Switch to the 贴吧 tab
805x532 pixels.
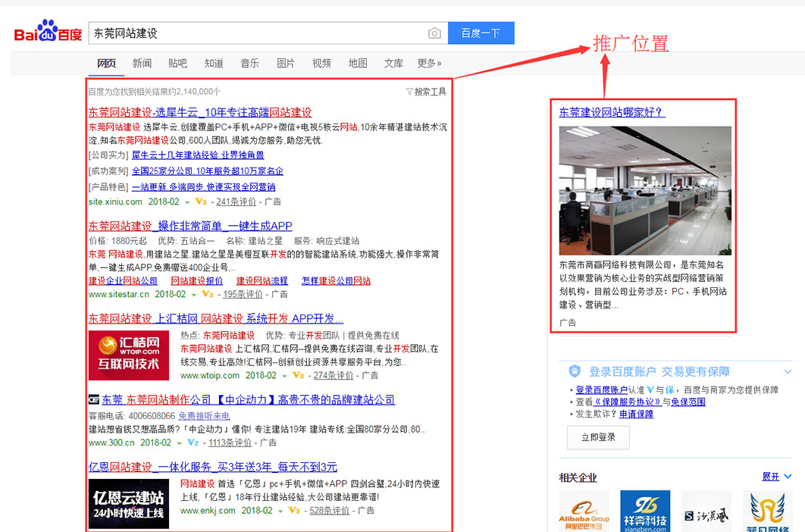click(177, 63)
